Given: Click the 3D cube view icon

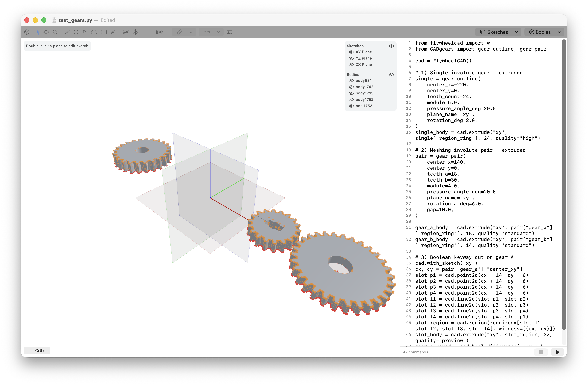Looking at the screenshot, I should [x=27, y=32].
